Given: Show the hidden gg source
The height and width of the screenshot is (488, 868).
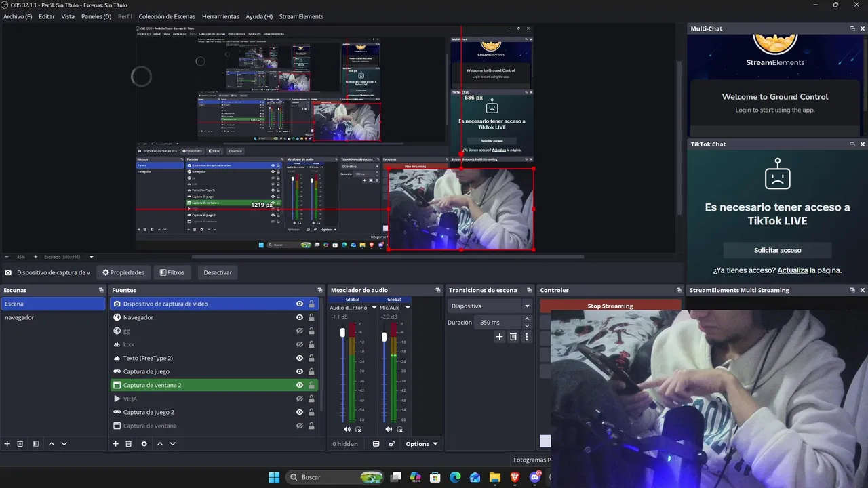Looking at the screenshot, I should coord(300,331).
